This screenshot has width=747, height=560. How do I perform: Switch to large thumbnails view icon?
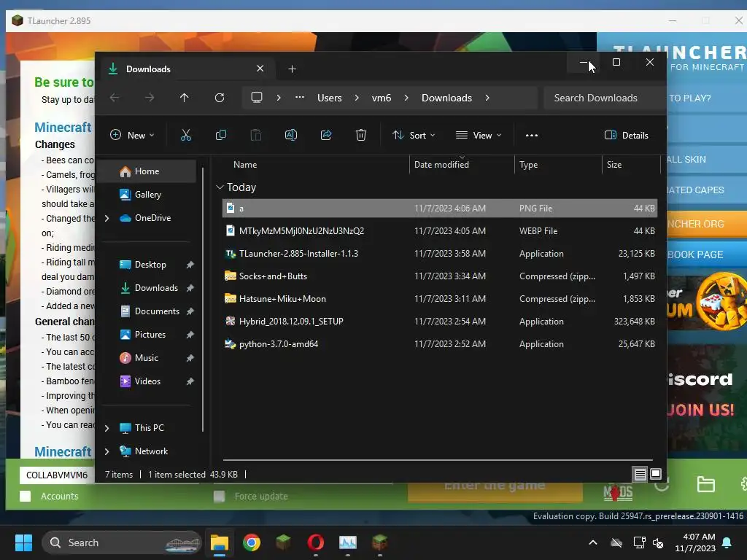point(656,474)
